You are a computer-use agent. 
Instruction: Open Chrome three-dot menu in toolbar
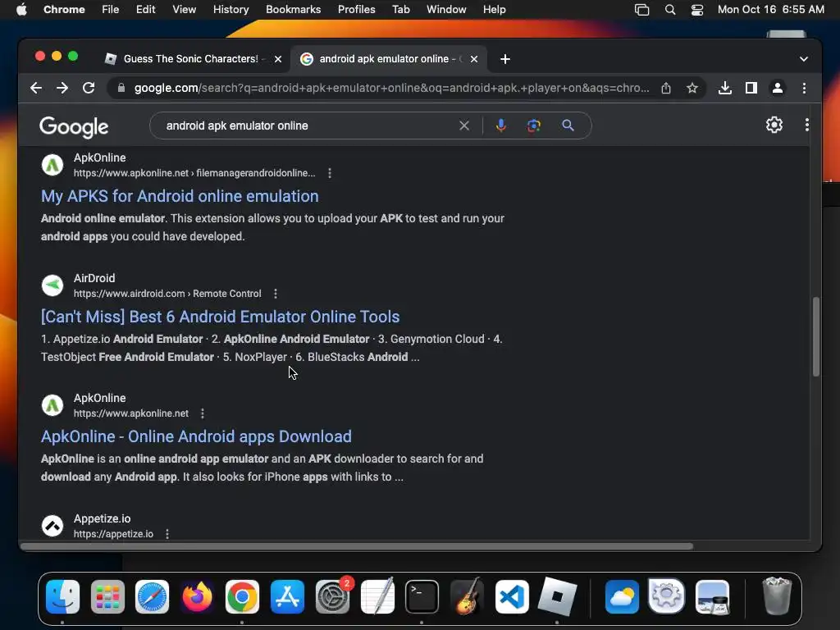804,88
